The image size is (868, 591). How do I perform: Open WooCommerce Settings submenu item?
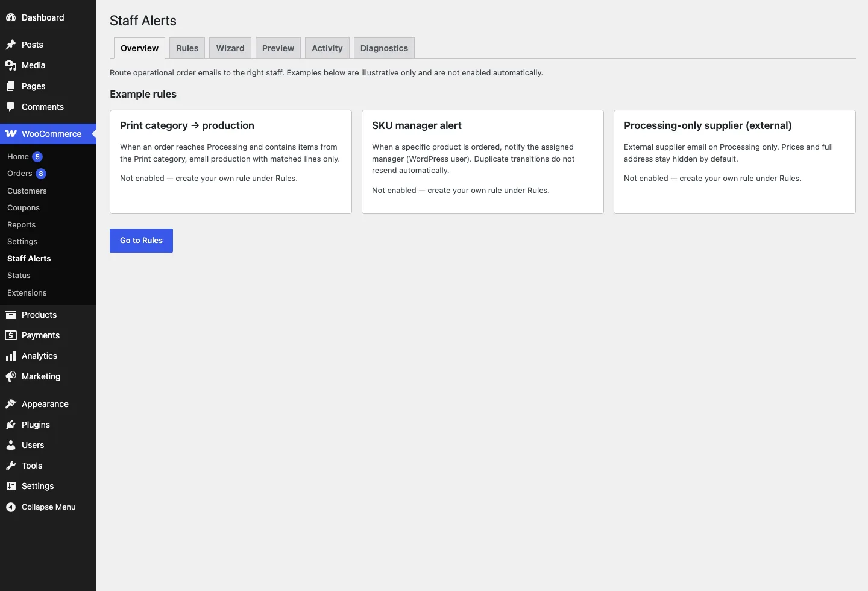[x=22, y=241]
